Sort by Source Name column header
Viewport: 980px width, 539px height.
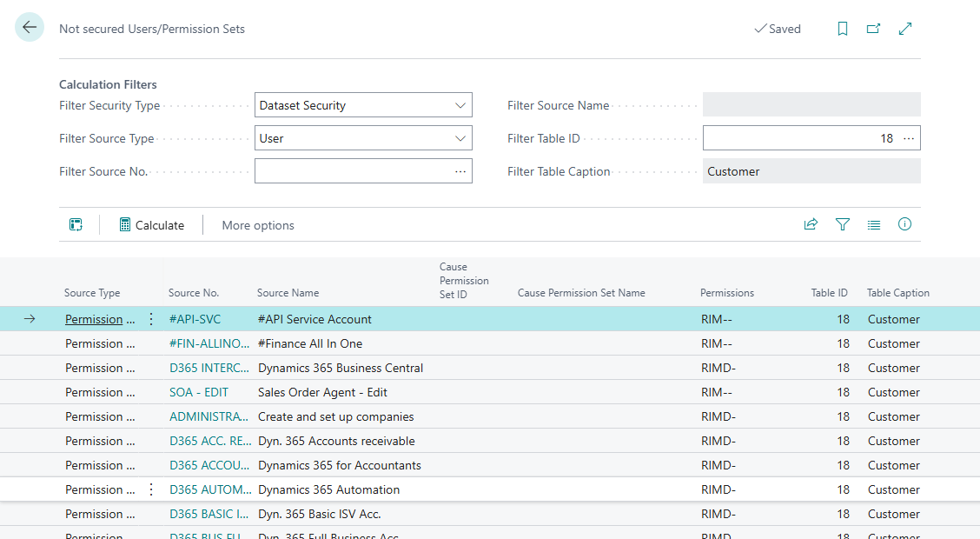(288, 293)
